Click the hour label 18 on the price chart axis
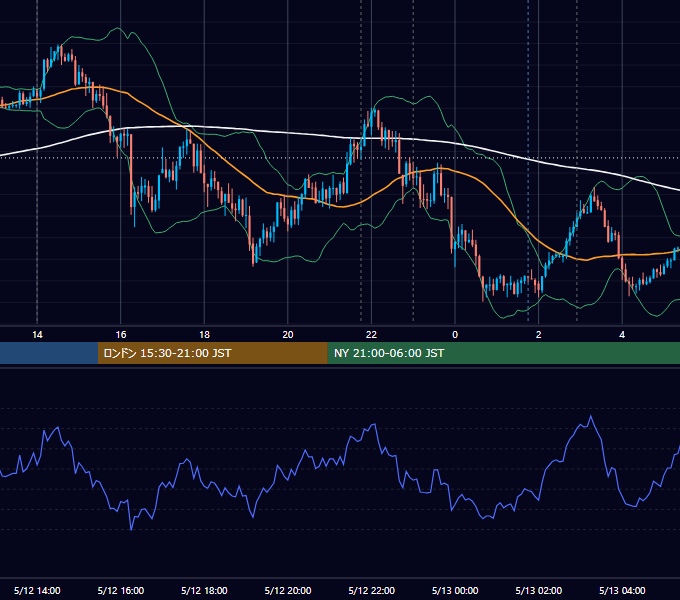This screenshot has width=680, height=600. pos(204,335)
